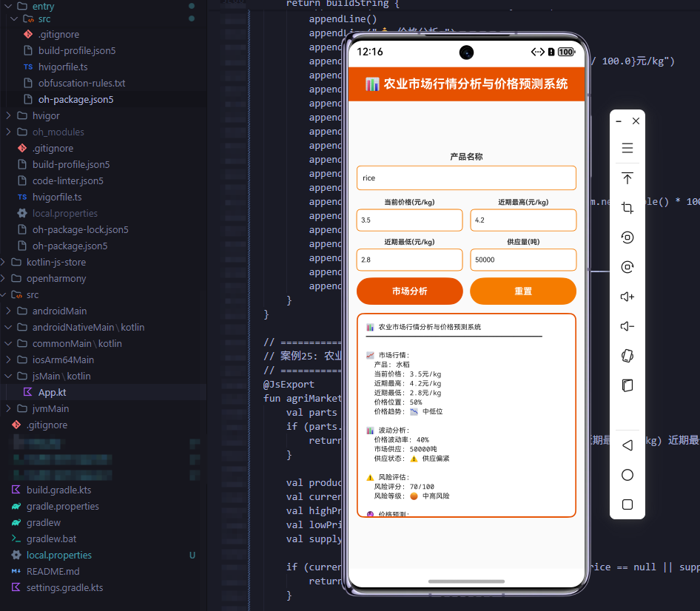Image resolution: width=700 pixels, height=611 pixels.
Task: Click the Kotlin icon beside build.gradle.kts
Action: [x=16, y=490]
